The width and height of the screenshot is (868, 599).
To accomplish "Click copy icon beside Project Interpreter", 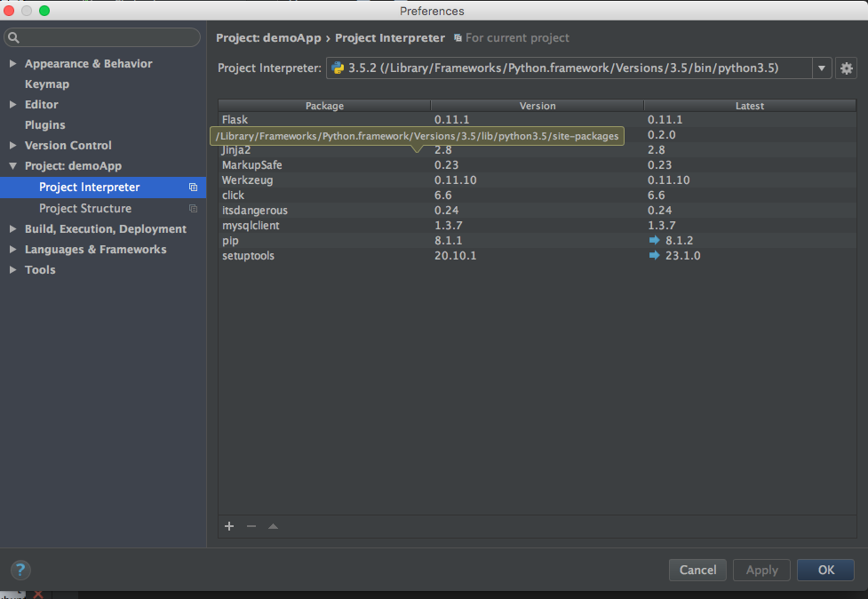I will 193,188.
